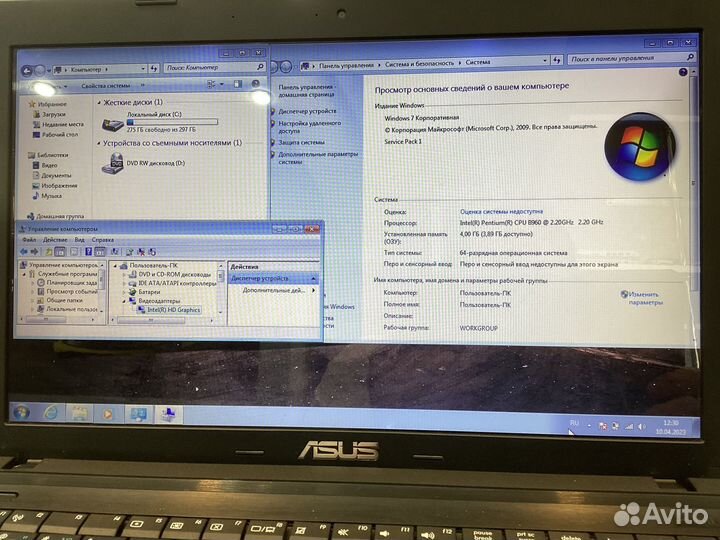Click the help icon in System window
This screenshot has width=720, height=540.
(x=683, y=72)
